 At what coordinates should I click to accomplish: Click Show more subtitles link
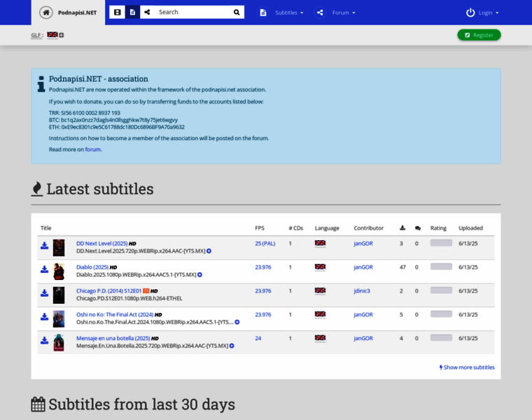[x=467, y=367]
